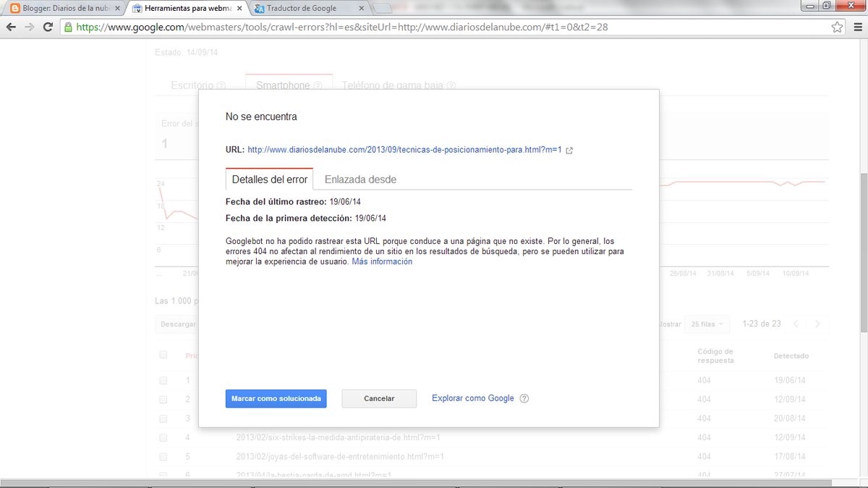Close the Blogger Diarios de la nube tab
868x488 pixels.
(x=118, y=9)
